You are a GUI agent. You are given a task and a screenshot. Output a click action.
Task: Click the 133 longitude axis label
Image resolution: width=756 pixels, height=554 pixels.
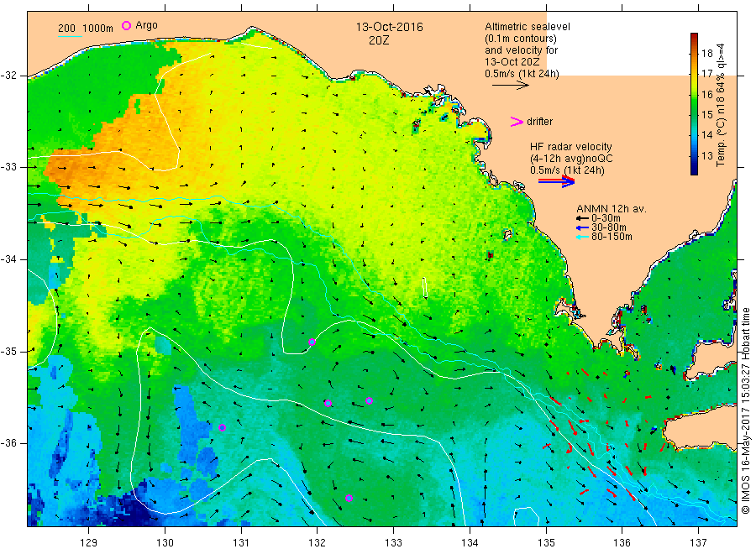393,543
